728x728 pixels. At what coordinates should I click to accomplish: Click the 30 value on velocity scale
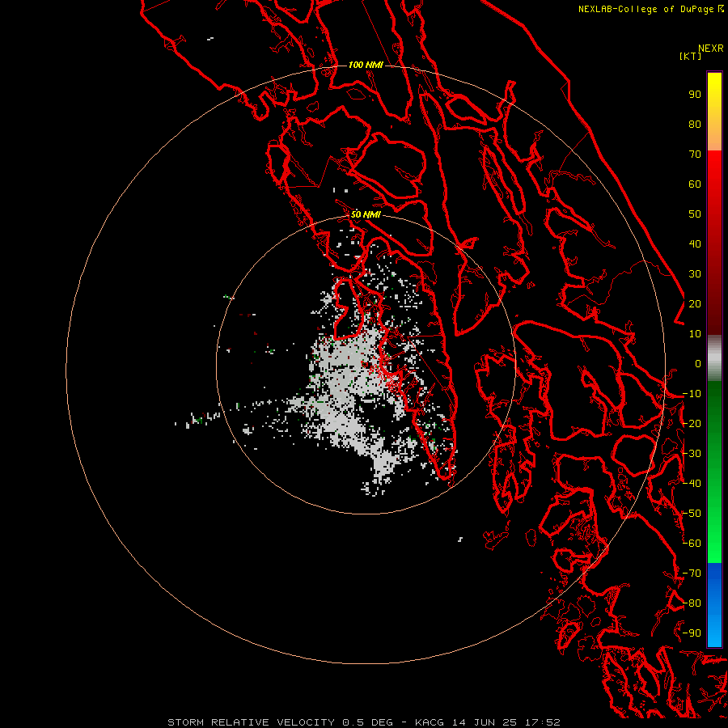coord(695,274)
